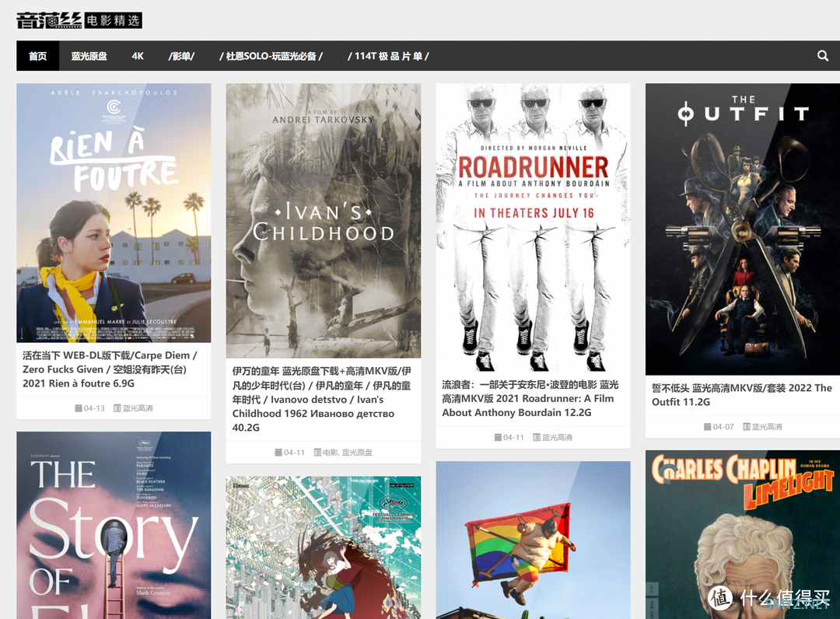Click 蓝光高清 category under Roadrunner post
Screen dimensions: 840x619
pyautogui.click(x=557, y=438)
